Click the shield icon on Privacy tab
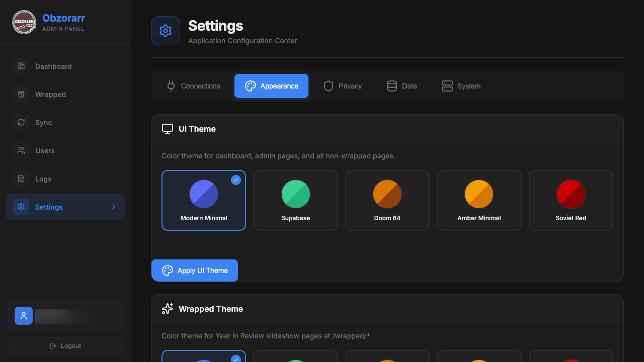The width and height of the screenshot is (644, 362). (x=329, y=86)
